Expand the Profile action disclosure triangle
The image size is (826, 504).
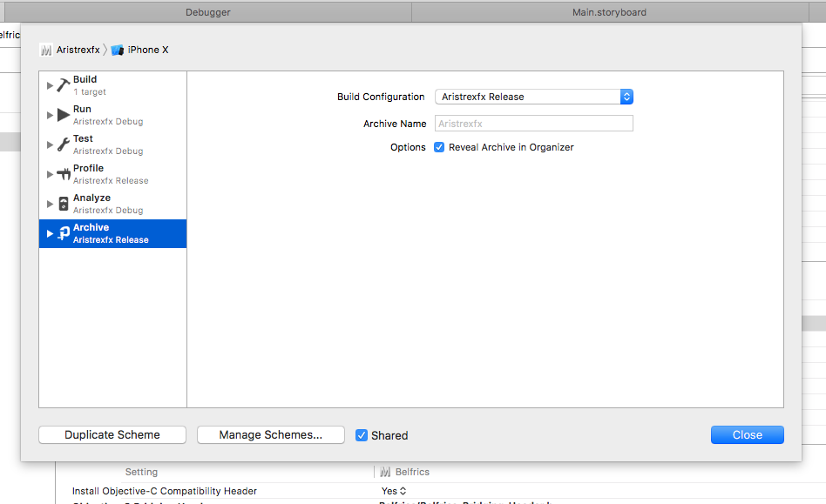[x=50, y=174]
